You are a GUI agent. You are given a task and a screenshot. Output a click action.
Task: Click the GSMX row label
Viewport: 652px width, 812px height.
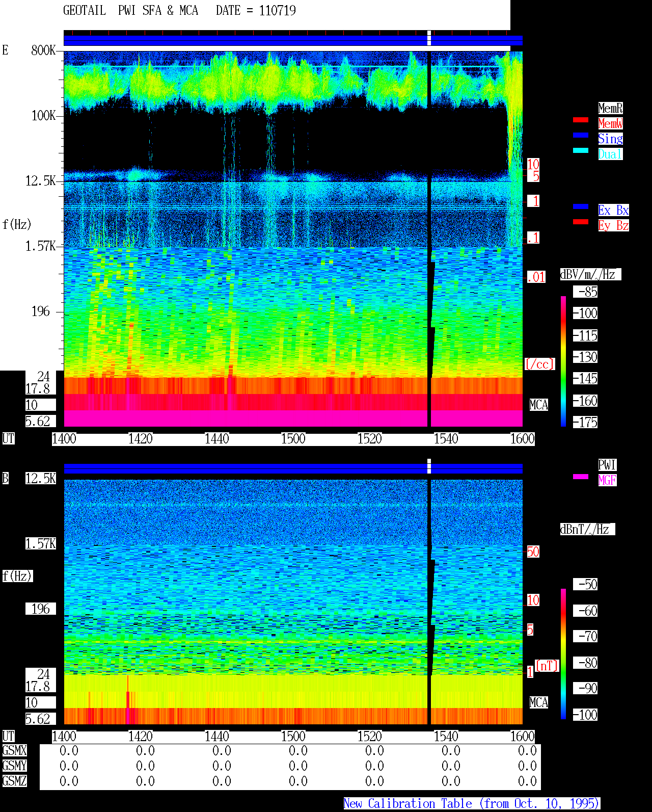14,751
